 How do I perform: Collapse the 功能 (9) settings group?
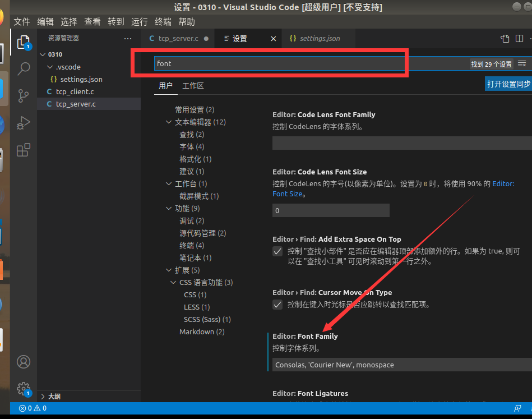tap(169, 208)
